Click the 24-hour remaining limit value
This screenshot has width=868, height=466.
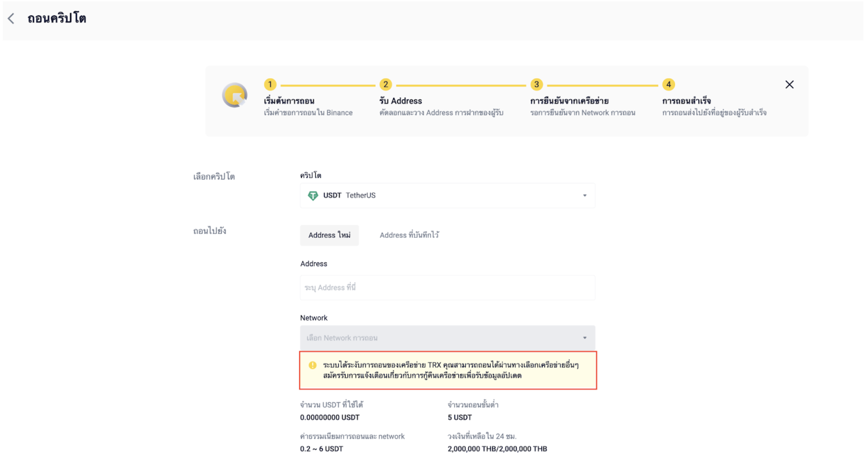coord(497,449)
